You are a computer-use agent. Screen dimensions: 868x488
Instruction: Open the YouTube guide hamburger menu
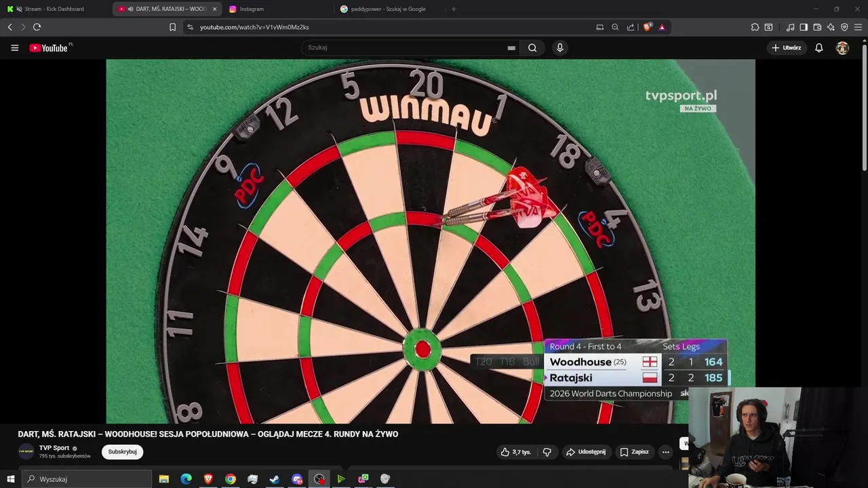[14, 48]
